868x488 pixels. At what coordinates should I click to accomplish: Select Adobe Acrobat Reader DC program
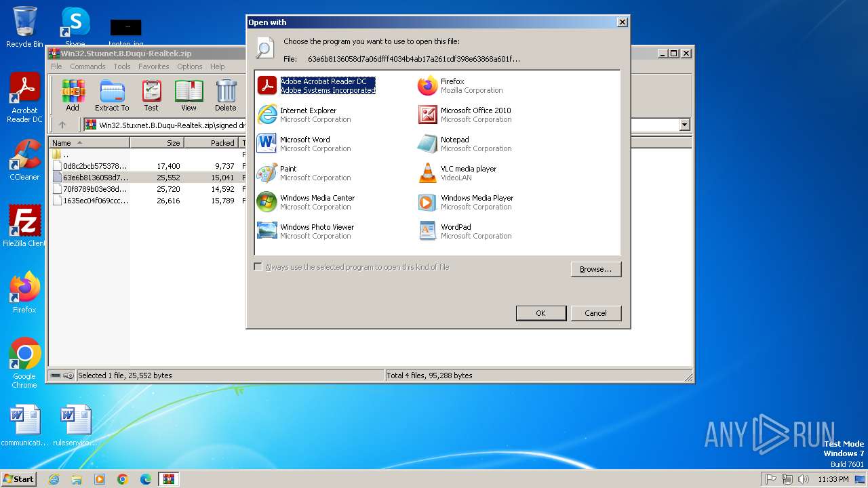point(317,85)
